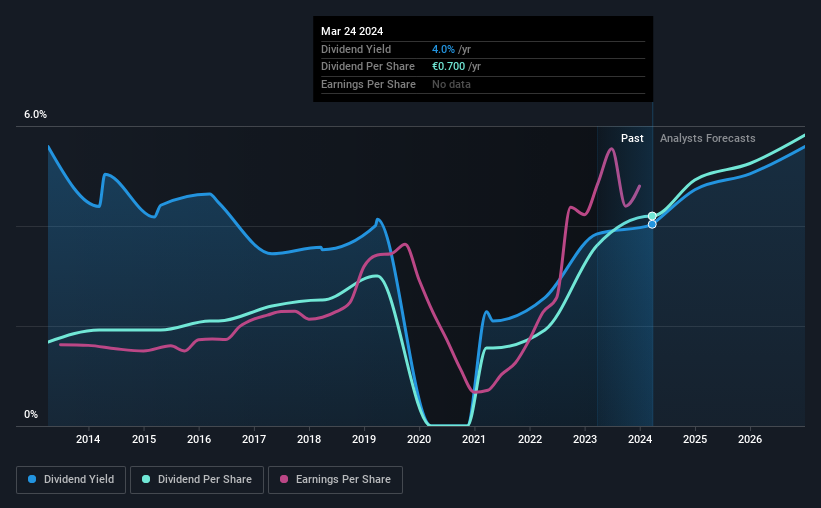Toggle the Dividend Yield legend button
This screenshot has height=508, width=821.
coord(71,480)
